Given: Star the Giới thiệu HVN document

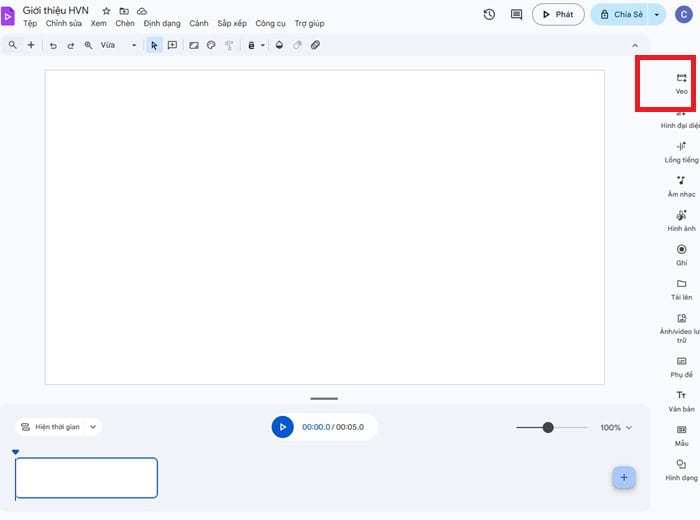Looking at the screenshot, I should point(106,11).
